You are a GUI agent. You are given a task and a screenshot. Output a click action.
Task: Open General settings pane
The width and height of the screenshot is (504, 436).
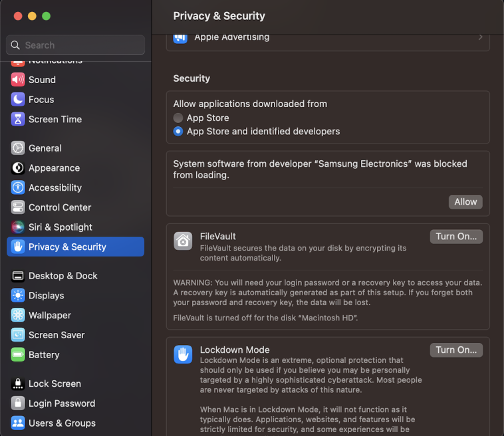tap(45, 148)
